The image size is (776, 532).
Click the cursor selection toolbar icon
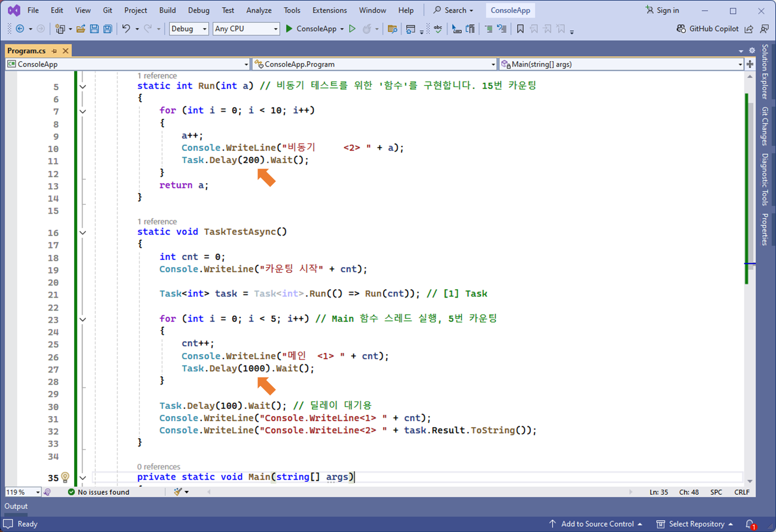click(457, 29)
